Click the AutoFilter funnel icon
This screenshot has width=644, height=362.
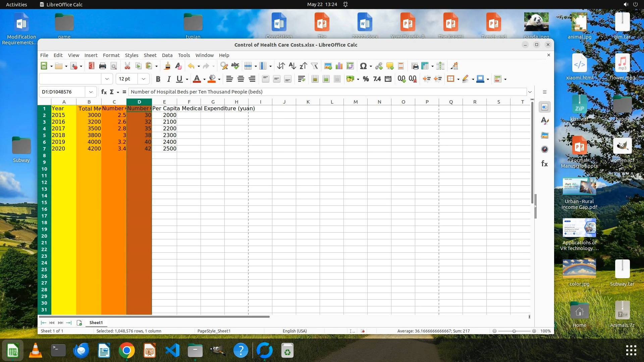point(314,66)
